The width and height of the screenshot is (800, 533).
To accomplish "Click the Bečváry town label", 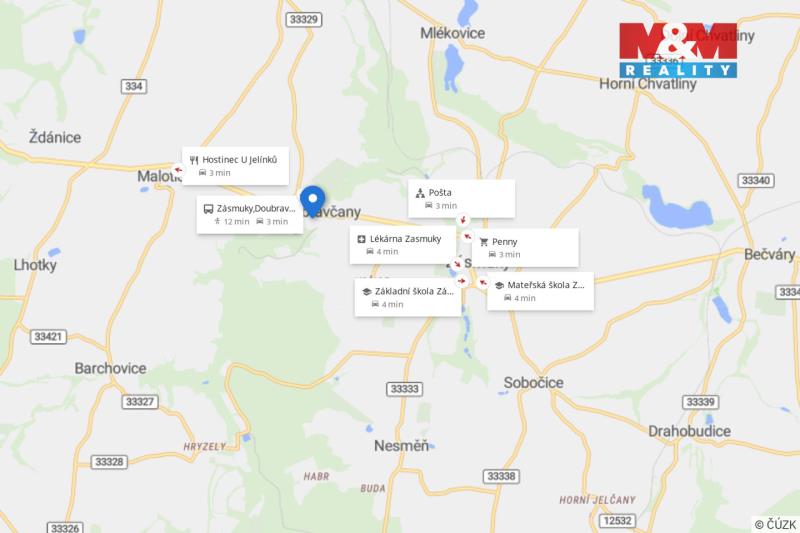I will click(x=769, y=254).
